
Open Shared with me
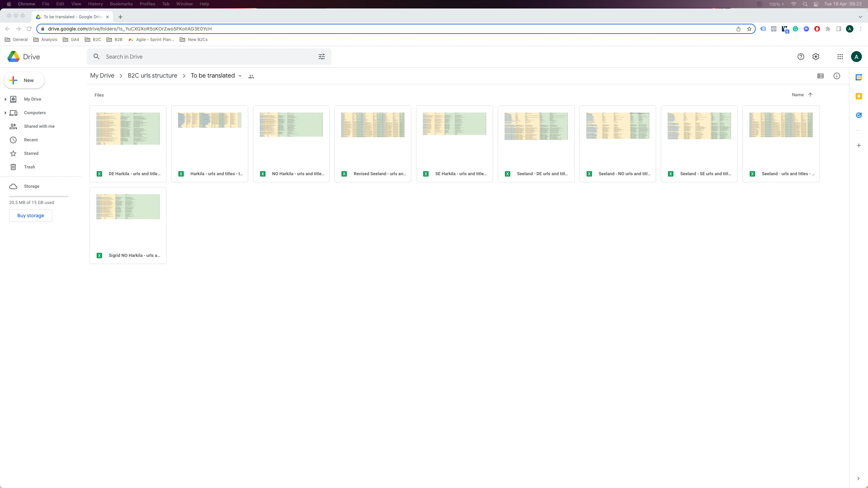click(x=39, y=126)
